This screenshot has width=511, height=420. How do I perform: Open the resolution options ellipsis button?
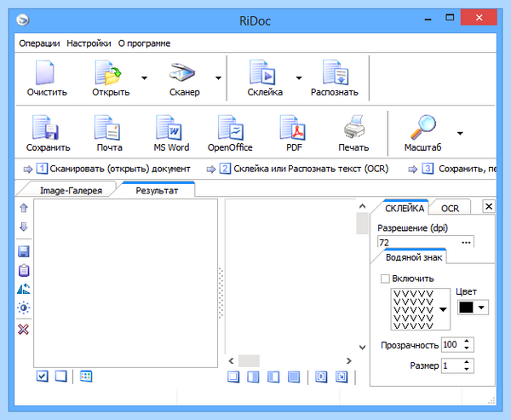pos(466,242)
